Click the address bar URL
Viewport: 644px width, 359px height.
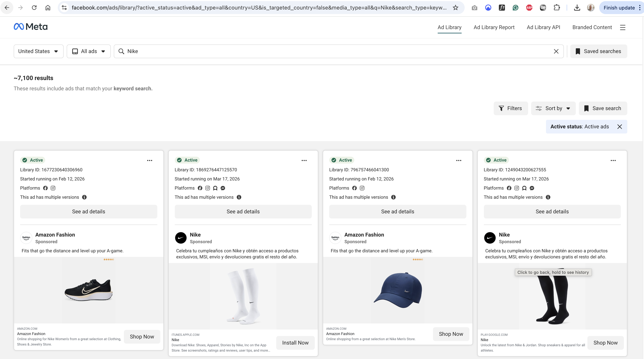click(x=259, y=8)
